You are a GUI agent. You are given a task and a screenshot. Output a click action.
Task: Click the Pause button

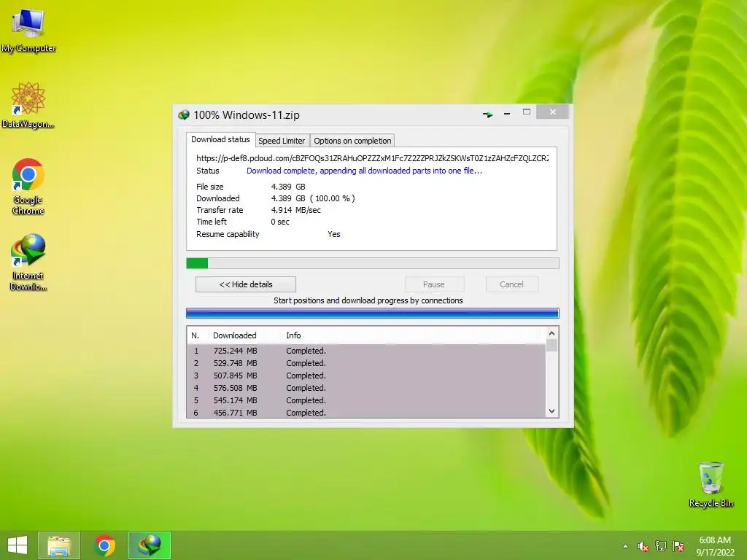pyautogui.click(x=434, y=284)
